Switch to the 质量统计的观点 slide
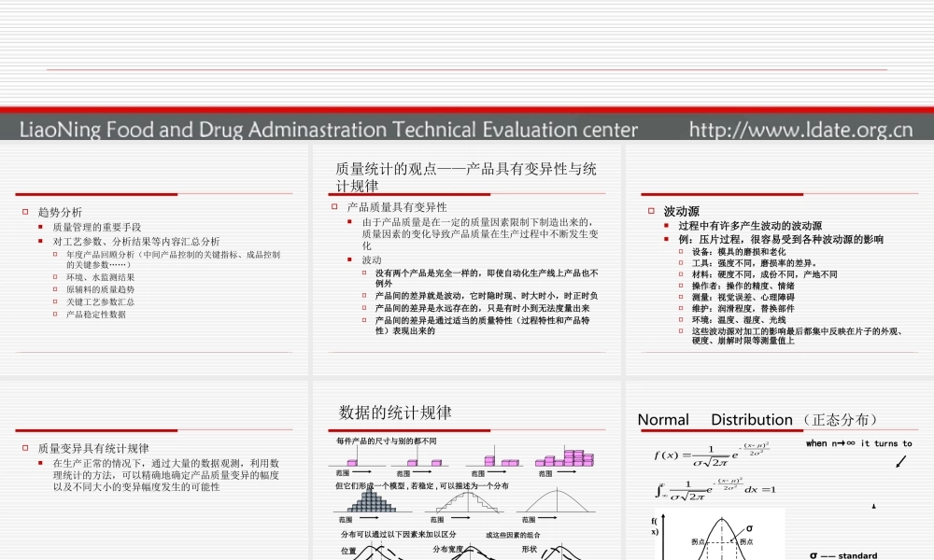Screen dimensions: 934x560 [x=464, y=173]
